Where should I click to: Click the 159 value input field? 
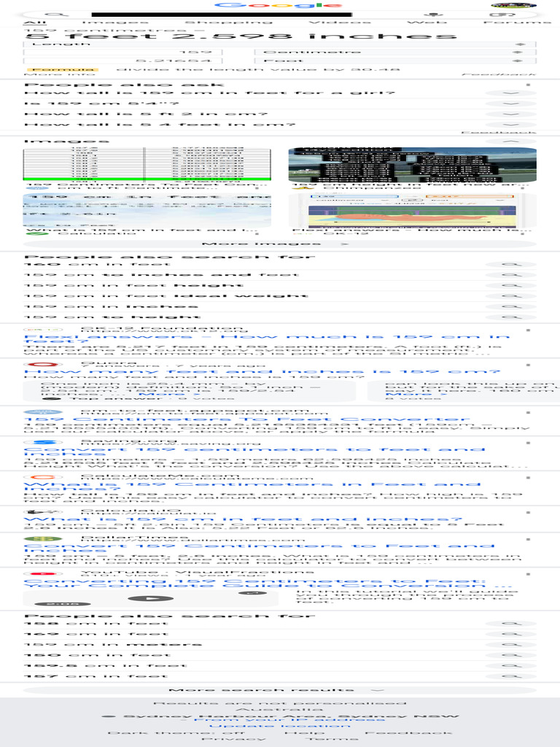122,53
